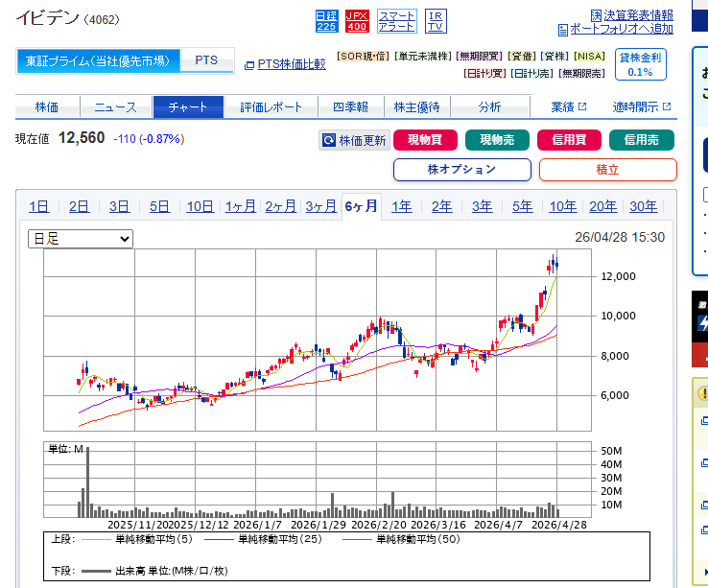Viewport: 708px width, 588px height.
Task: Open the 株価 tab
Action: pos(47,107)
